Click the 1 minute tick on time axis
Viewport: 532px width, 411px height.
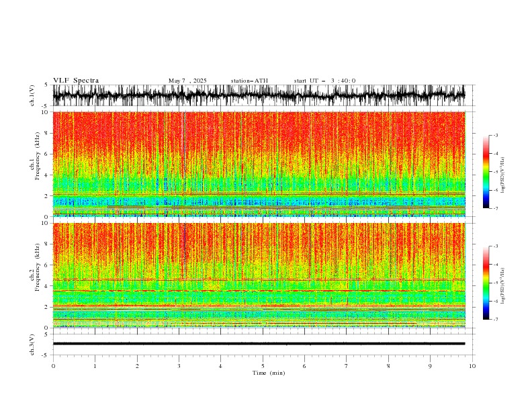(x=95, y=366)
